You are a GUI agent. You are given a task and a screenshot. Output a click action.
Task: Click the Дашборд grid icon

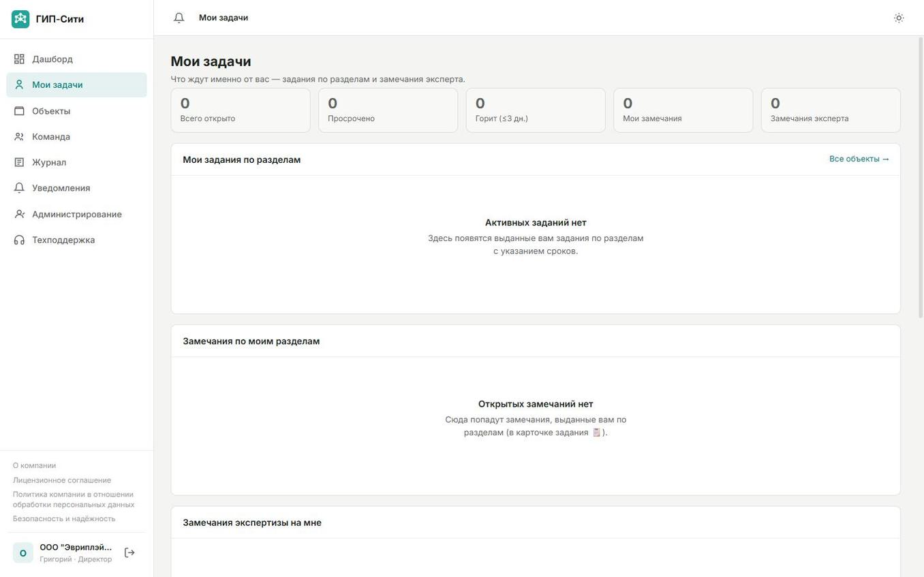[19, 59]
